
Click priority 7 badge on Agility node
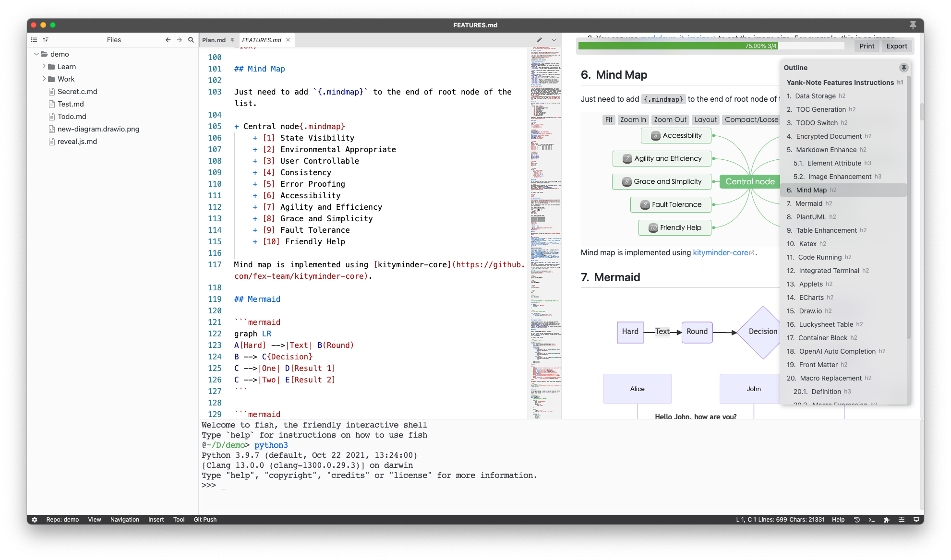point(627,159)
